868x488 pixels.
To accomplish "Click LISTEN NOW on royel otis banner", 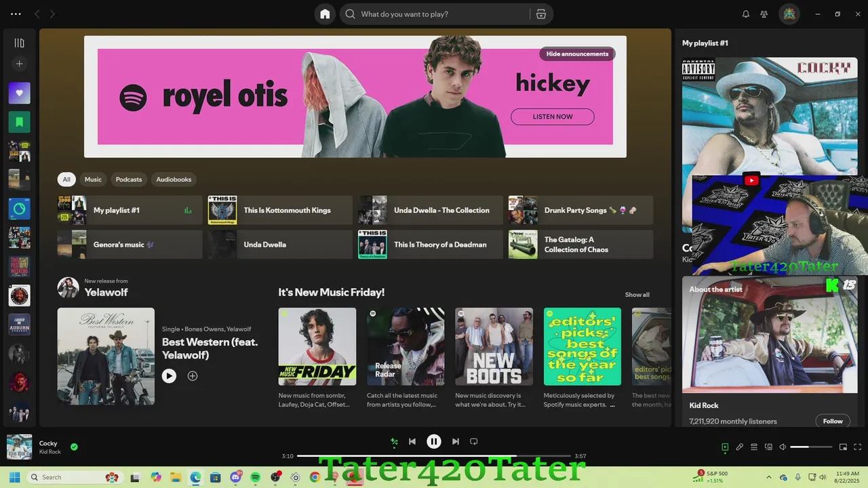I will tap(553, 117).
